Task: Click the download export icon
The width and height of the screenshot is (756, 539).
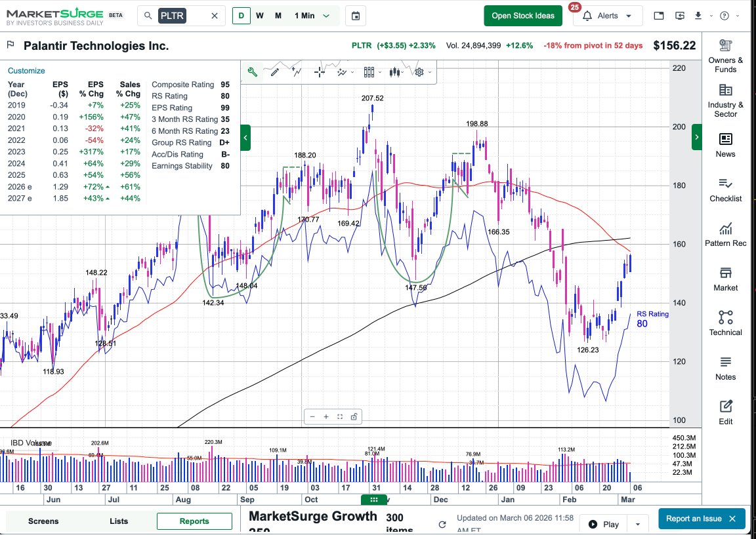Action: pos(698,14)
